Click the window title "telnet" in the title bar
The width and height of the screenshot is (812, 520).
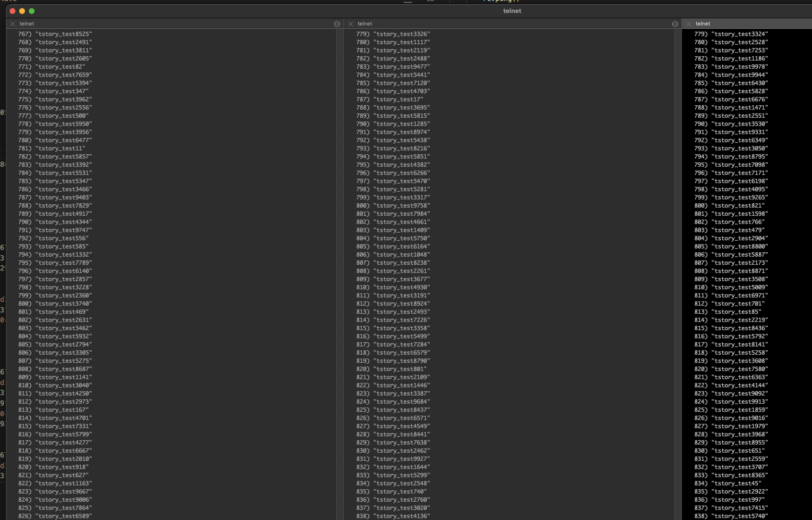click(512, 11)
